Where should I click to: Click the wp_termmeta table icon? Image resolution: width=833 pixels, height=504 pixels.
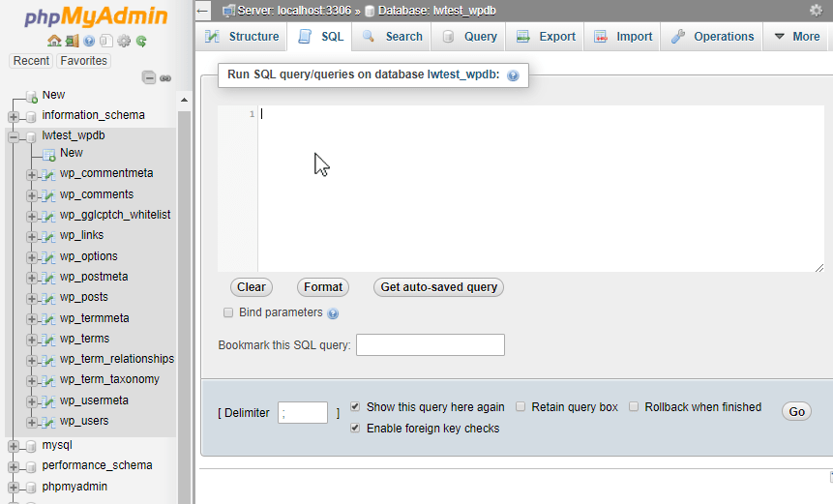tap(48, 319)
